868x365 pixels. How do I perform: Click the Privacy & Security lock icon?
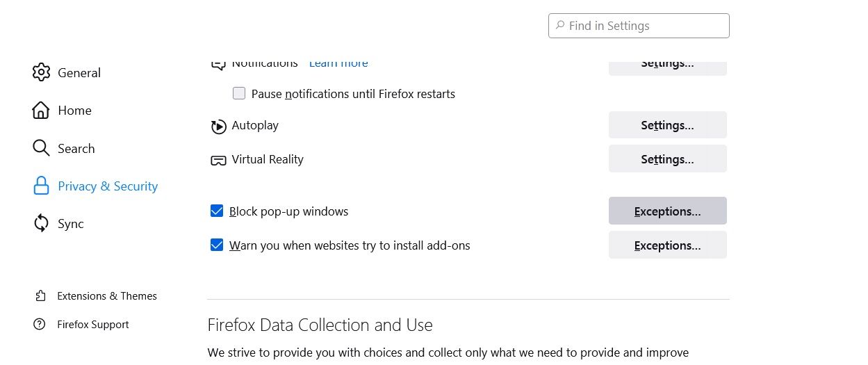click(x=41, y=186)
